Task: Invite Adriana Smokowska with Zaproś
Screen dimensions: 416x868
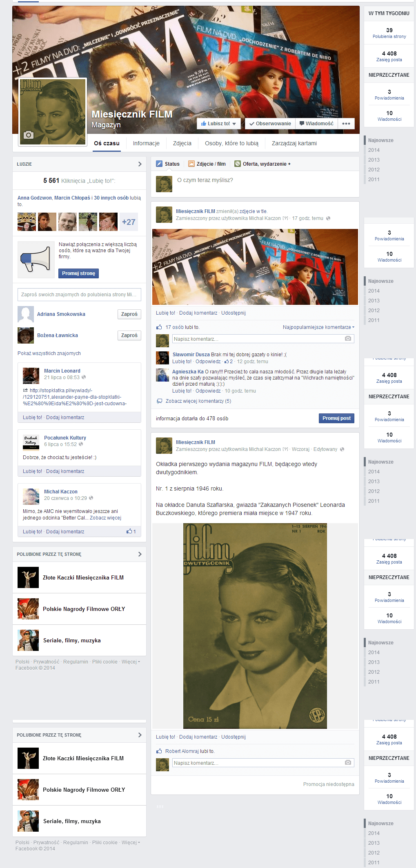Action: (129, 314)
